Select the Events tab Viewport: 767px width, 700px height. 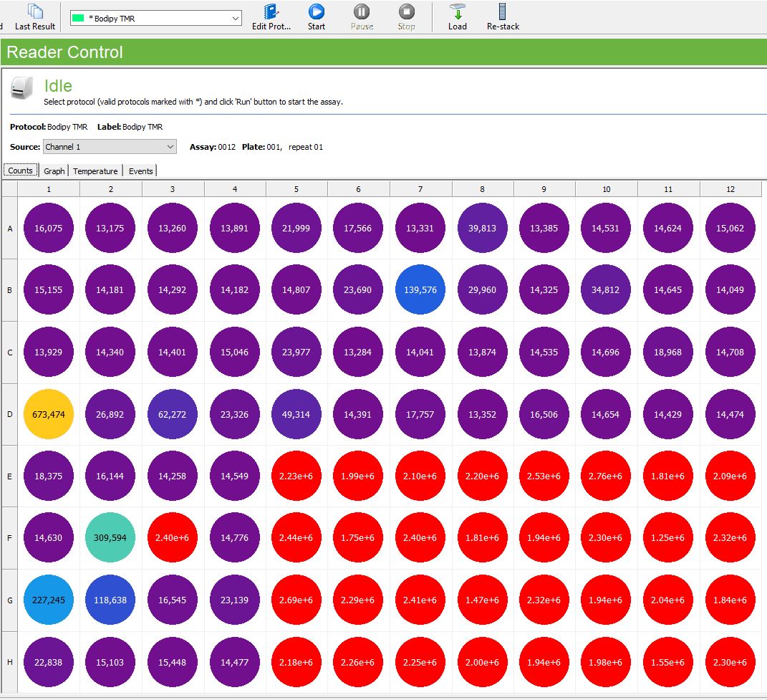click(140, 171)
